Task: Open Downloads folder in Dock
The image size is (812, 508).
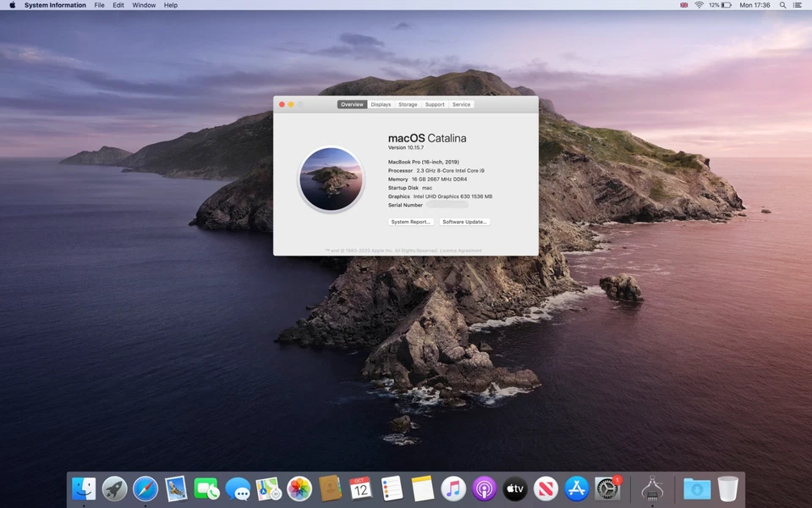Action: pos(697,489)
